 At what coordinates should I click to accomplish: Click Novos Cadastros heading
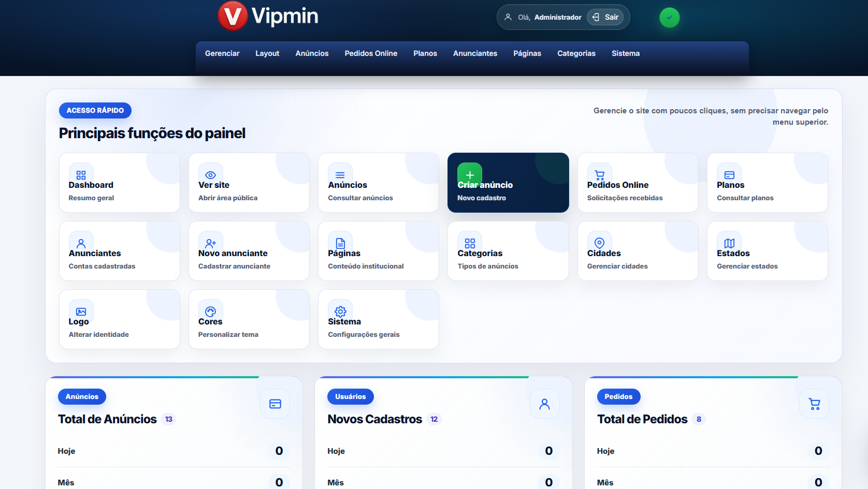pyautogui.click(x=374, y=419)
